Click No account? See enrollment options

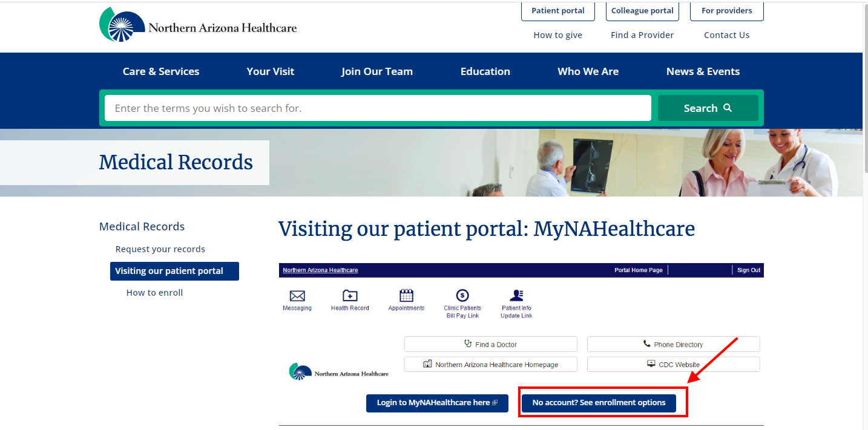click(x=599, y=403)
